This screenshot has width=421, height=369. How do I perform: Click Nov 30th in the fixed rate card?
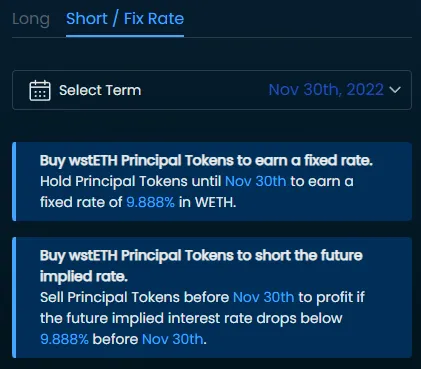point(255,181)
